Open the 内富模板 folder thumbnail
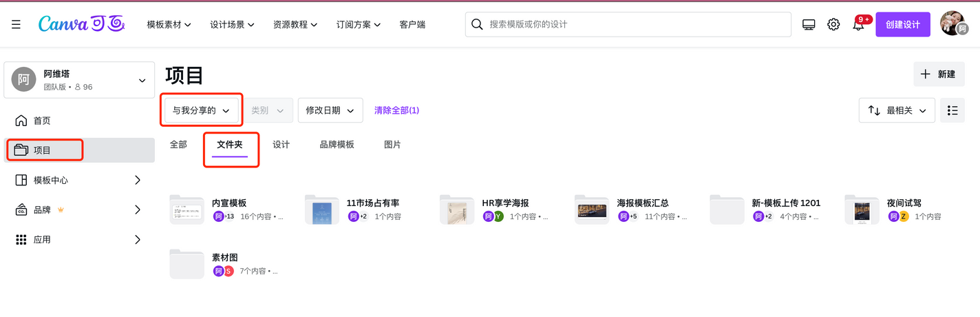Screen dimensions: 980x317 point(187,209)
